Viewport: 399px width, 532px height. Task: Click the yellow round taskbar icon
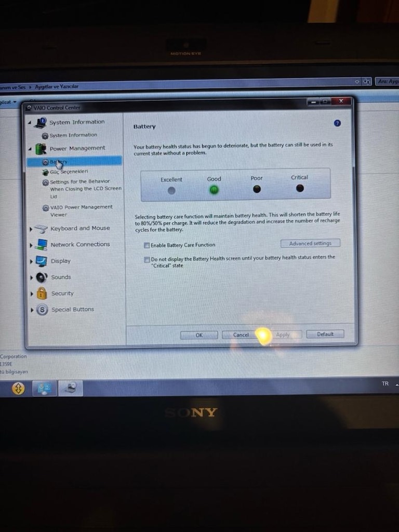(x=18, y=388)
